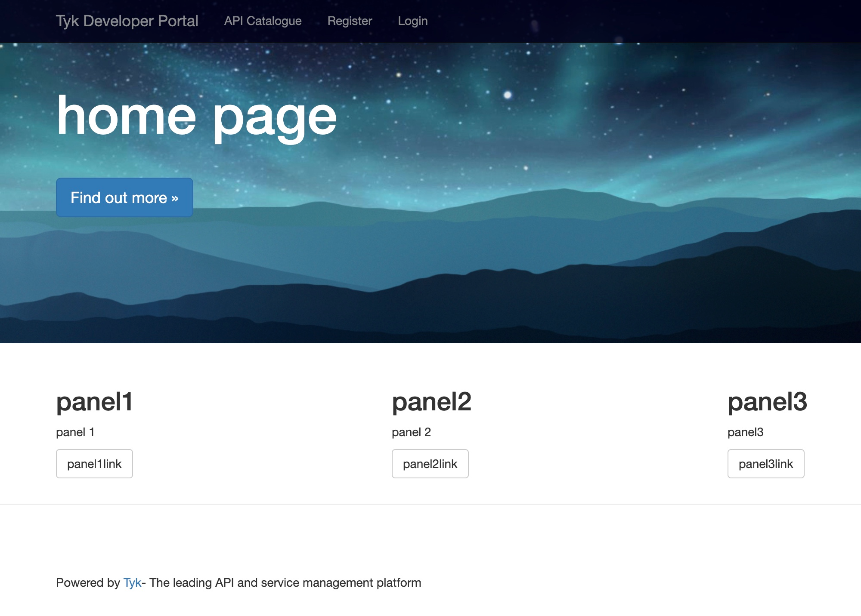Click the panel3 description text
861x616 pixels.
pyautogui.click(x=746, y=433)
